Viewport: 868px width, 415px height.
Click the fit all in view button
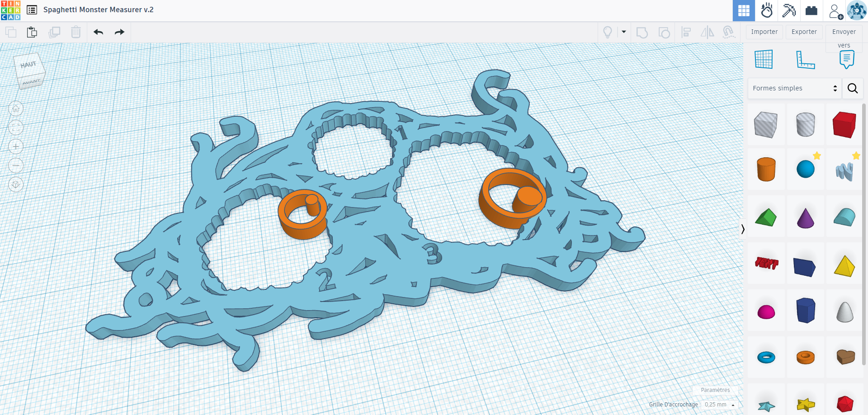pyautogui.click(x=16, y=127)
